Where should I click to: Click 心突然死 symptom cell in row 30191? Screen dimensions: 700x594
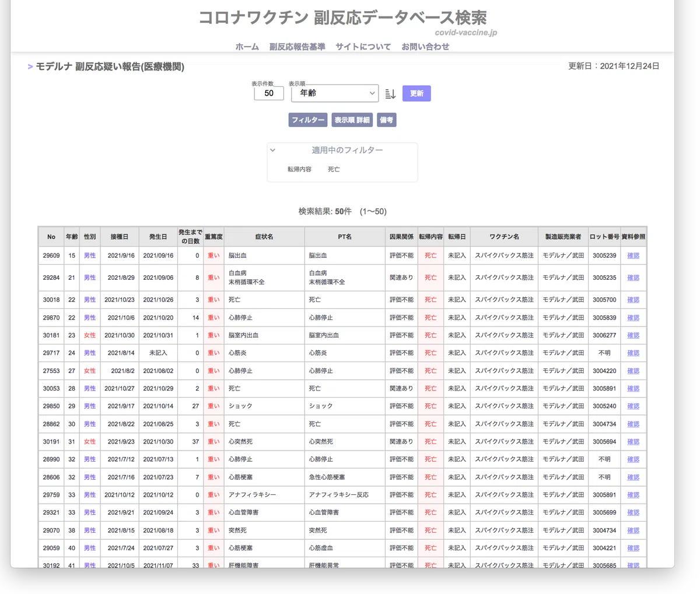coord(264,441)
